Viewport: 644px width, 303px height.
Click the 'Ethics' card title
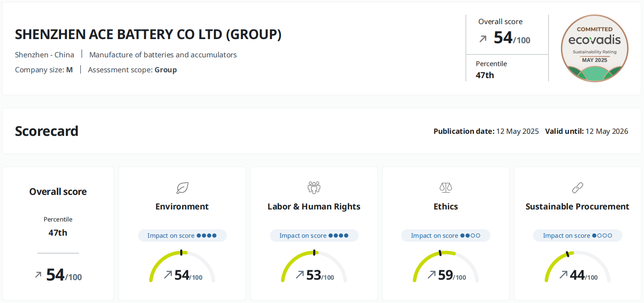446,207
